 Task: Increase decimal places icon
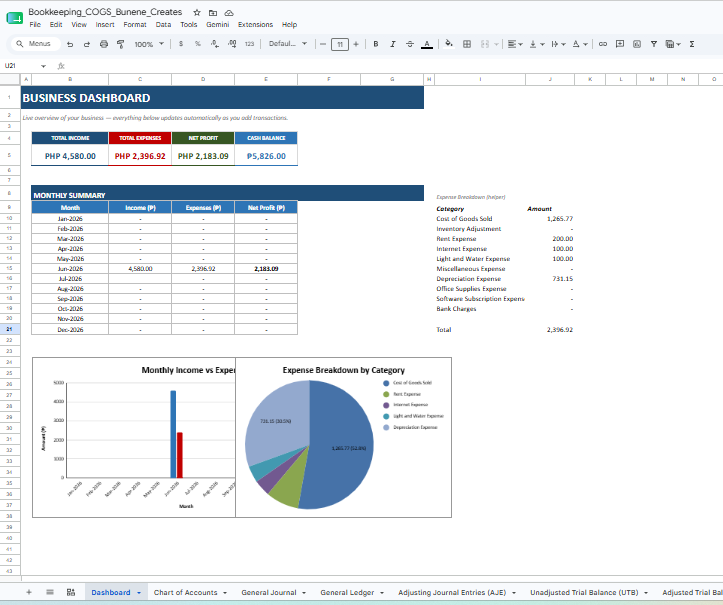pos(232,44)
